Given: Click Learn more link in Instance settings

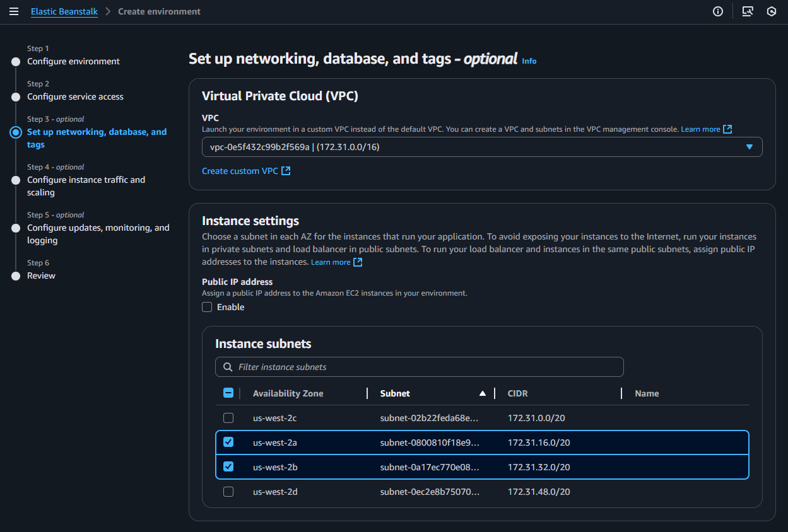Looking at the screenshot, I should pos(337,262).
